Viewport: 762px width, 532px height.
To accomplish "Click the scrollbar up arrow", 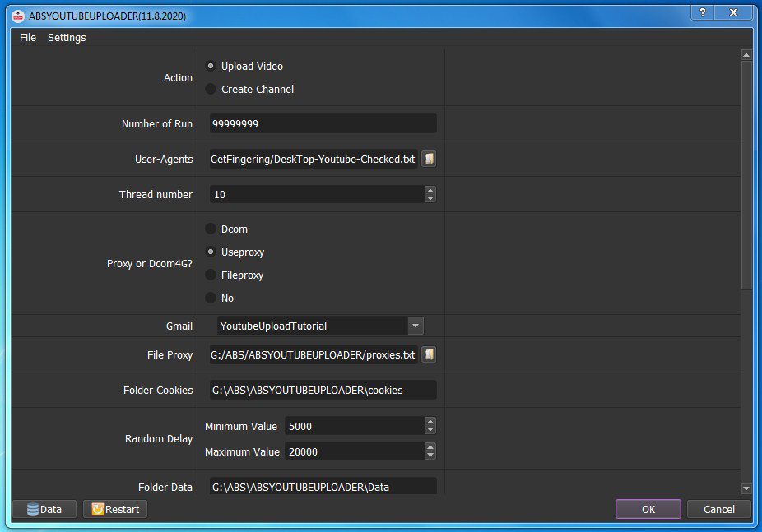I will (x=746, y=55).
